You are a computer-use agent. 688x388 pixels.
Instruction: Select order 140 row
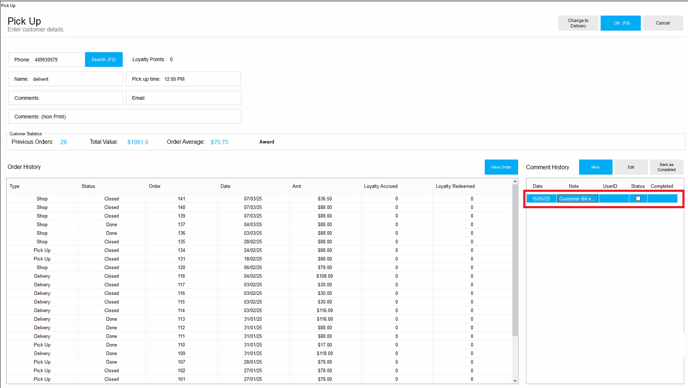click(259, 207)
